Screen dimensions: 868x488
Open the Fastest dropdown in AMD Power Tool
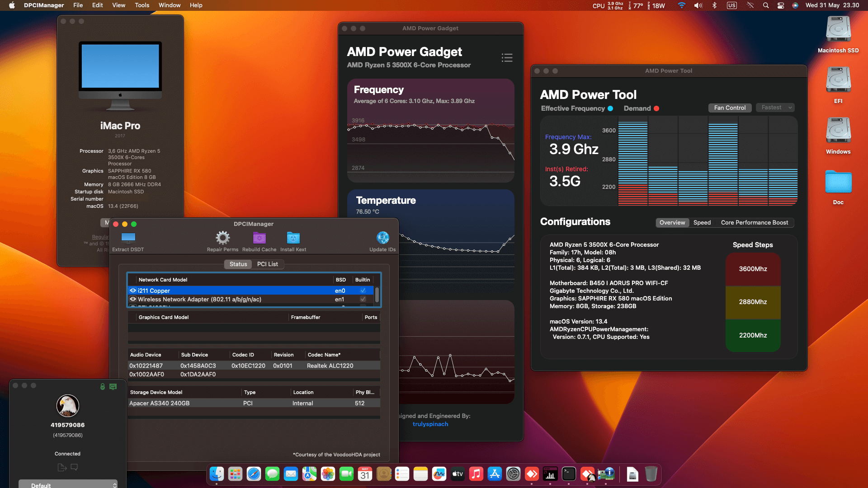click(775, 108)
